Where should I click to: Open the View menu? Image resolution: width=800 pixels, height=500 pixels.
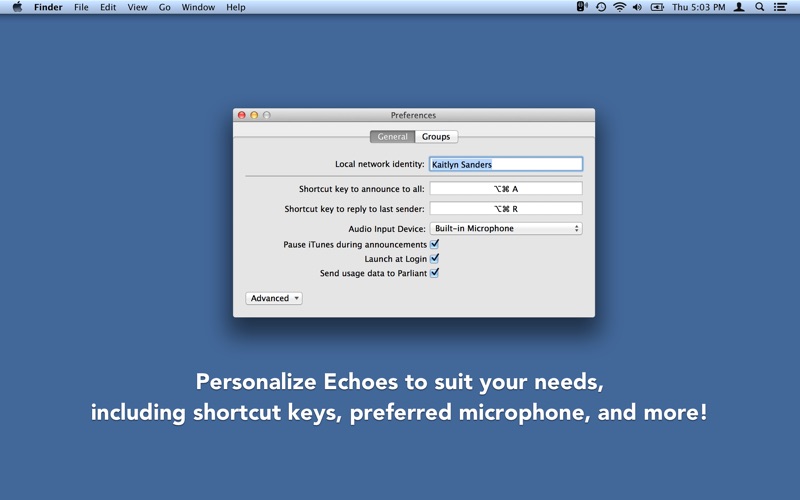click(x=137, y=7)
